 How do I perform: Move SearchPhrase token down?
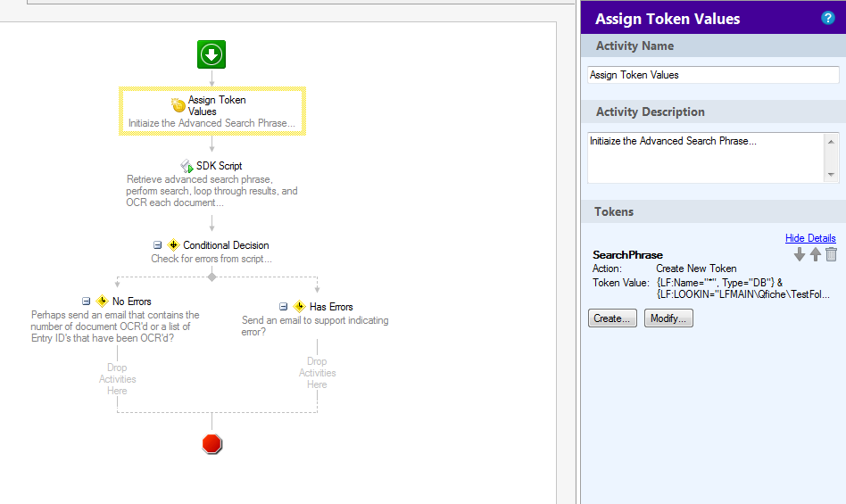tap(800, 254)
